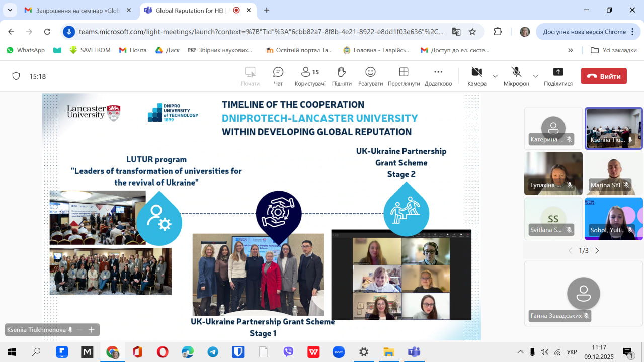
Task: Toggle the Камера camera on
Action: click(x=476, y=76)
